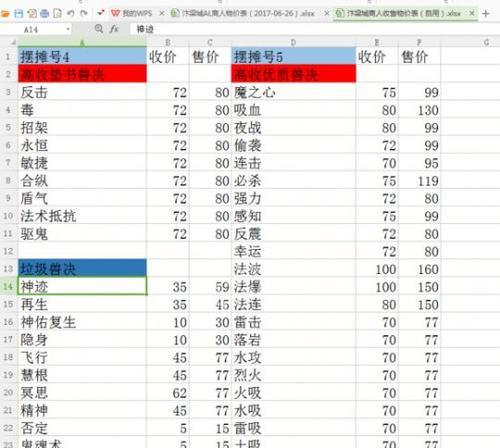Switch to the 我的WPS tab

click(x=132, y=13)
